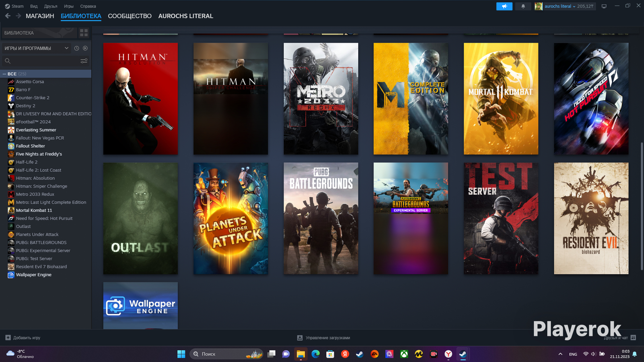Show only ready-to-play games
Viewport: 644px width, 362px height.
[x=85, y=48]
